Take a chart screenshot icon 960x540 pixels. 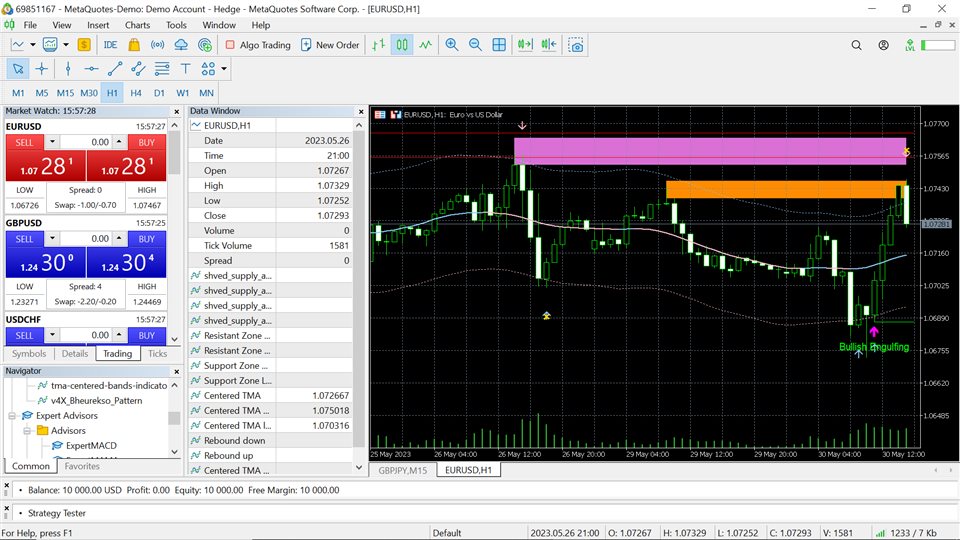[576, 45]
